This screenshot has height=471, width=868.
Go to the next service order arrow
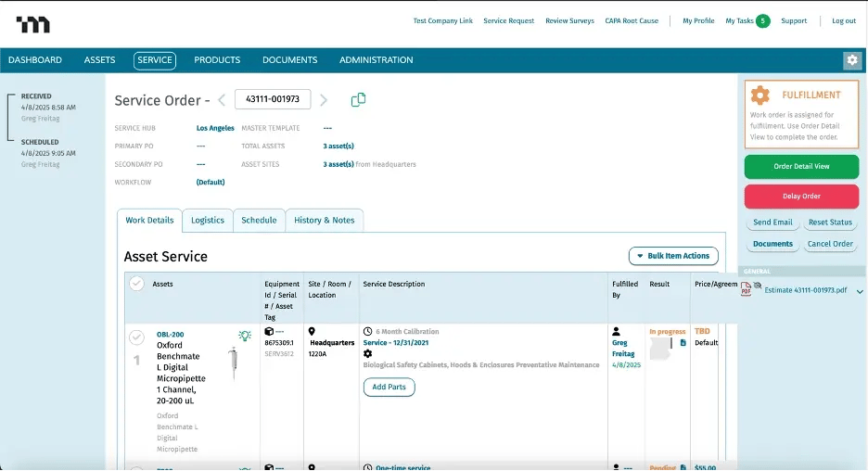pos(324,100)
